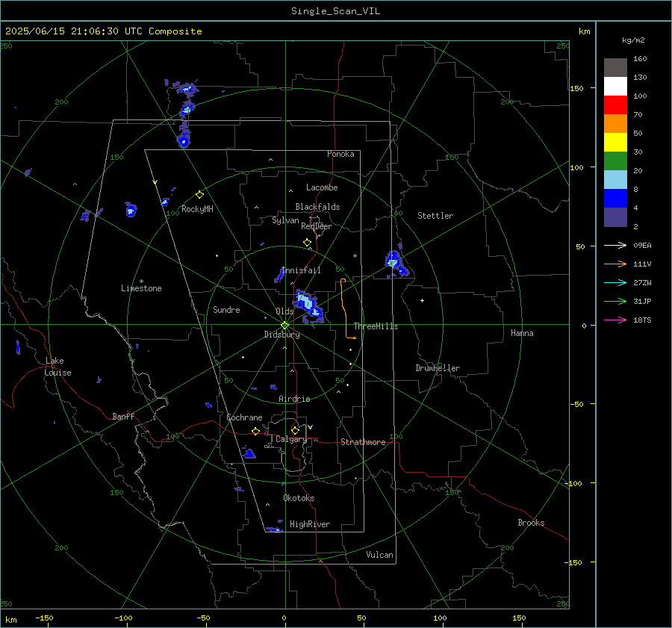This screenshot has height=628, width=672.
Task: Click the green 31JP arrow in the legend
Action: (615, 302)
